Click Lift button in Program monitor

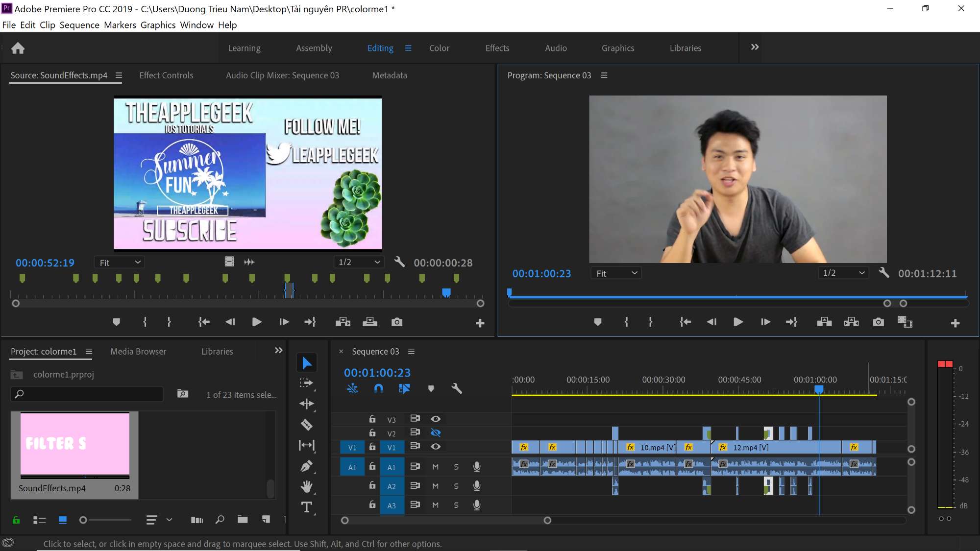click(824, 322)
